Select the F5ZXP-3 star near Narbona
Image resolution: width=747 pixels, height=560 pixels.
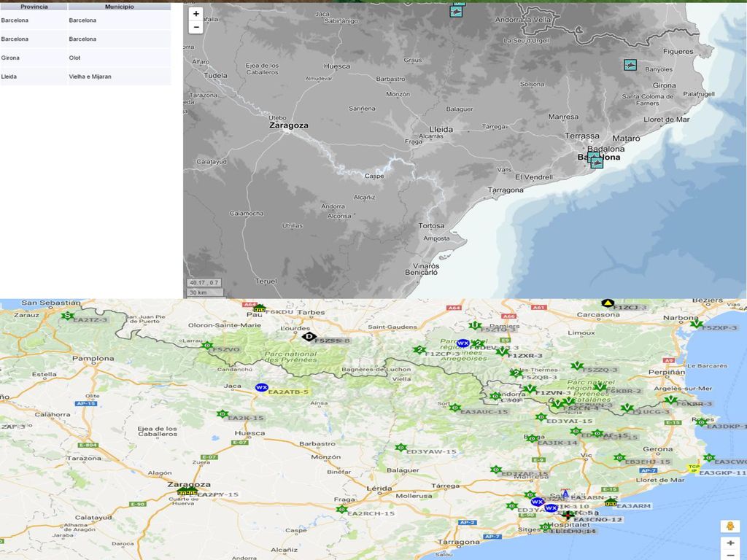pyautogui.click(x=696, y=324)
